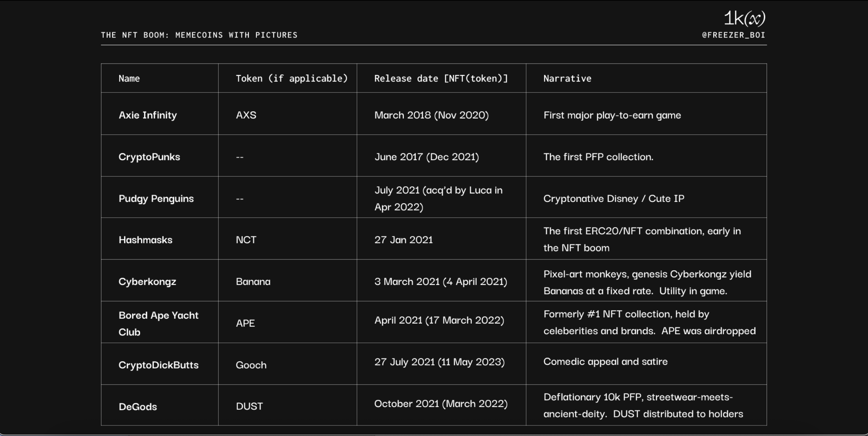Click the 27 Jan 2021 date cell
Viewport: 868px width, 436px height.
point(404,240)
